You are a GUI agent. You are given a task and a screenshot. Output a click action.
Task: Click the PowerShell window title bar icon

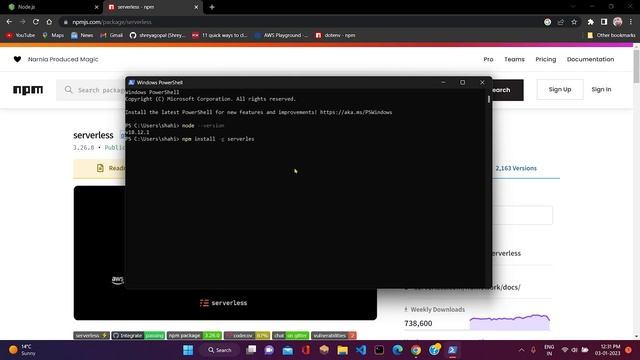[131, 82]
